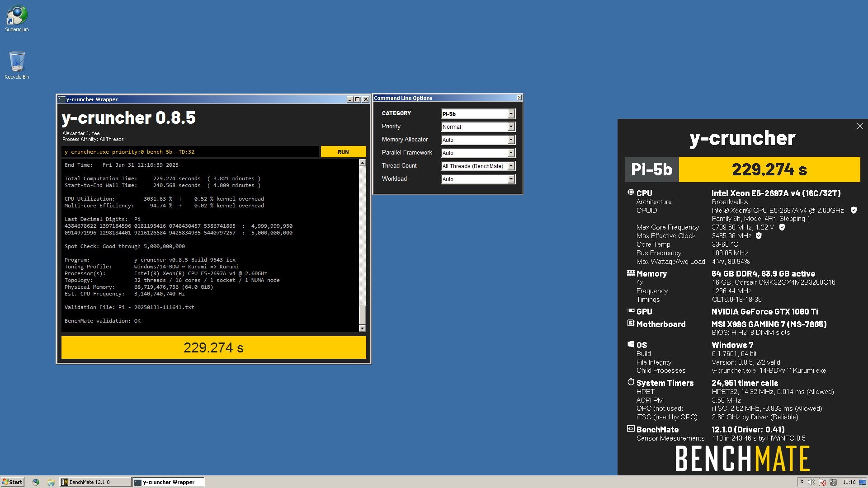Click the CPU chip icon in result panel
Viewport: 868px width, 488px height.
pyautogui.click(x=631, y=192)
